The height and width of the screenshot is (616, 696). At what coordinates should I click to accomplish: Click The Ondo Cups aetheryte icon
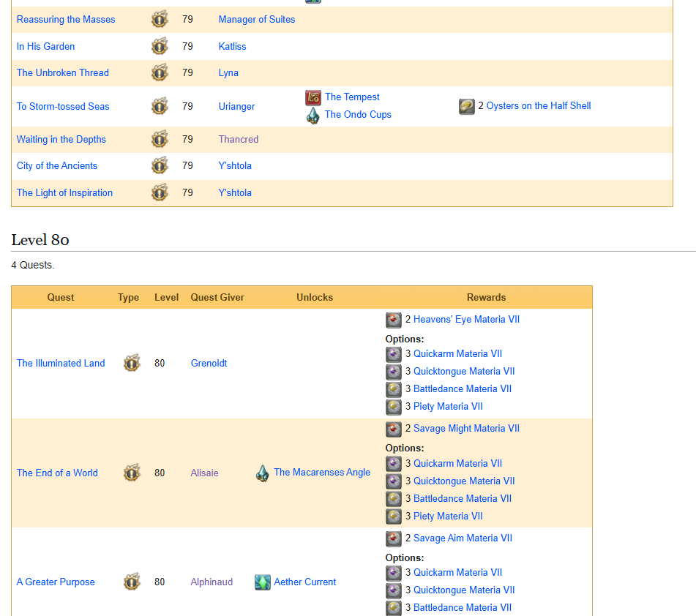tap(313, 116)
